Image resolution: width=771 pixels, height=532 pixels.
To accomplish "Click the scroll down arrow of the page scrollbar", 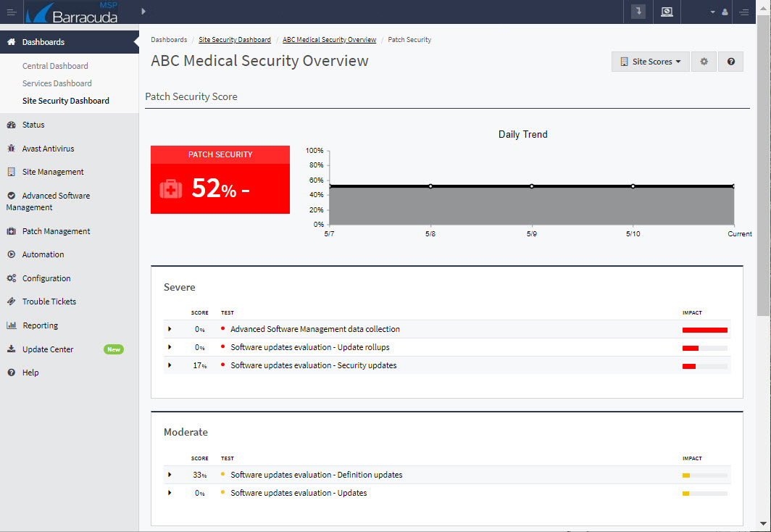I will pos(763,523).
